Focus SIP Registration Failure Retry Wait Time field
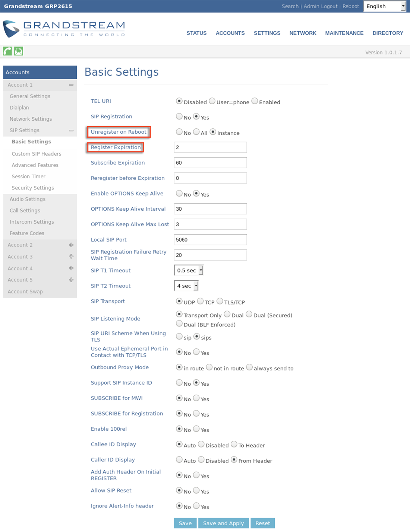This screenshot has width=410, height=532. tap(210, 255)
